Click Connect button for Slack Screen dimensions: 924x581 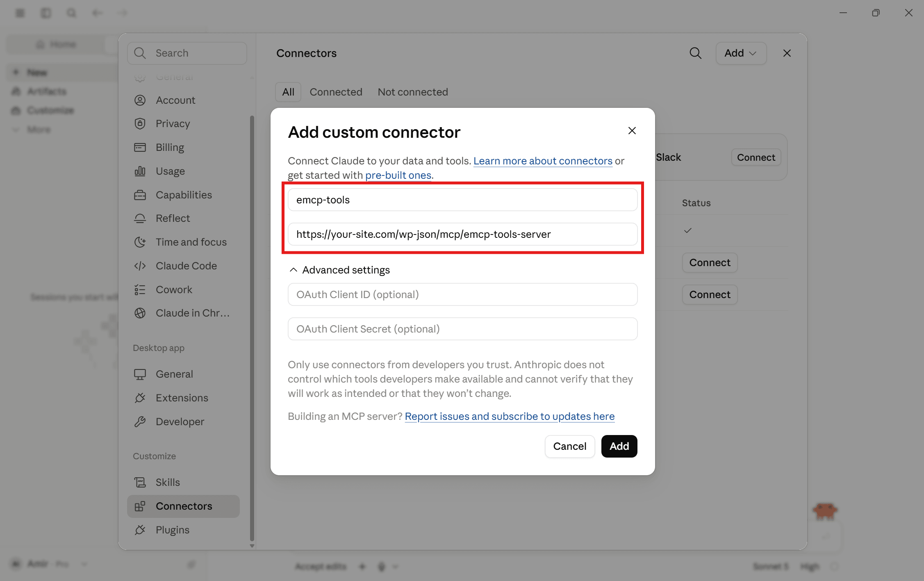pos(756,157)
